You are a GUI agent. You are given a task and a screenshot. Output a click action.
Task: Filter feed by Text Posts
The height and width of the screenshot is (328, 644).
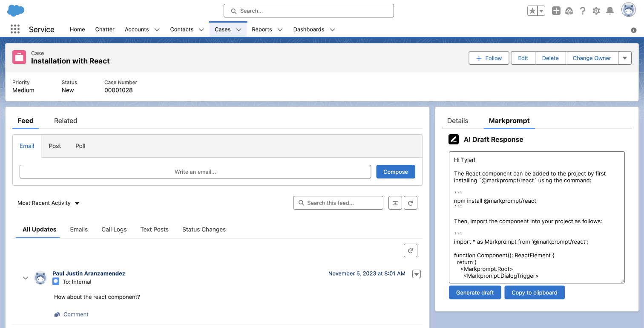pyautogui.click(x=155, y=230)
